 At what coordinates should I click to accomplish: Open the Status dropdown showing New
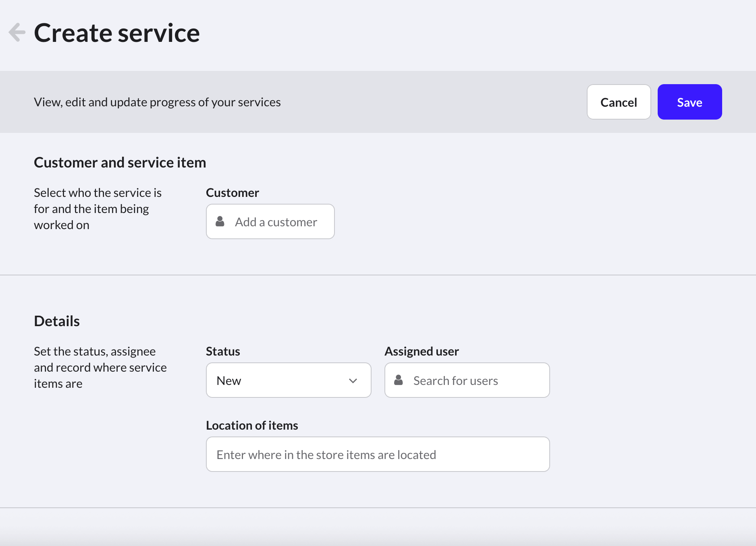coord(282,381)
